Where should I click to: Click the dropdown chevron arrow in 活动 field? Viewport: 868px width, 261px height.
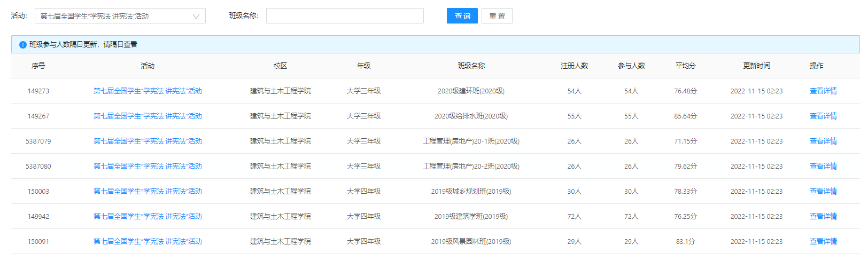tap(196, 17)
